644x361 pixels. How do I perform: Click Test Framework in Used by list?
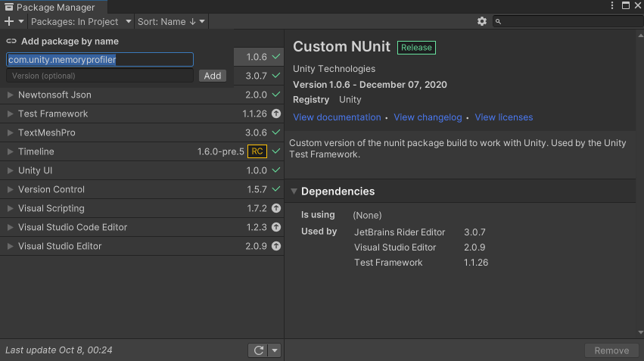(x=388, y=263)
